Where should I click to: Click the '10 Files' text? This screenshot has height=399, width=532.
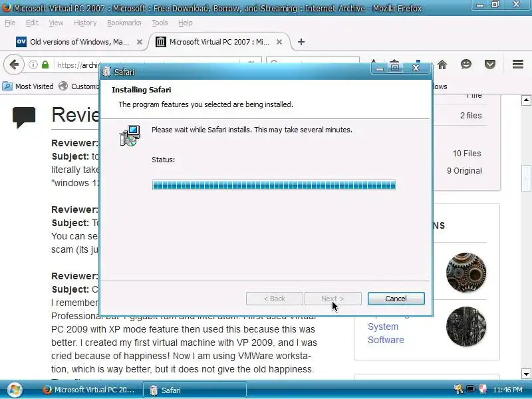pos(467,154)
